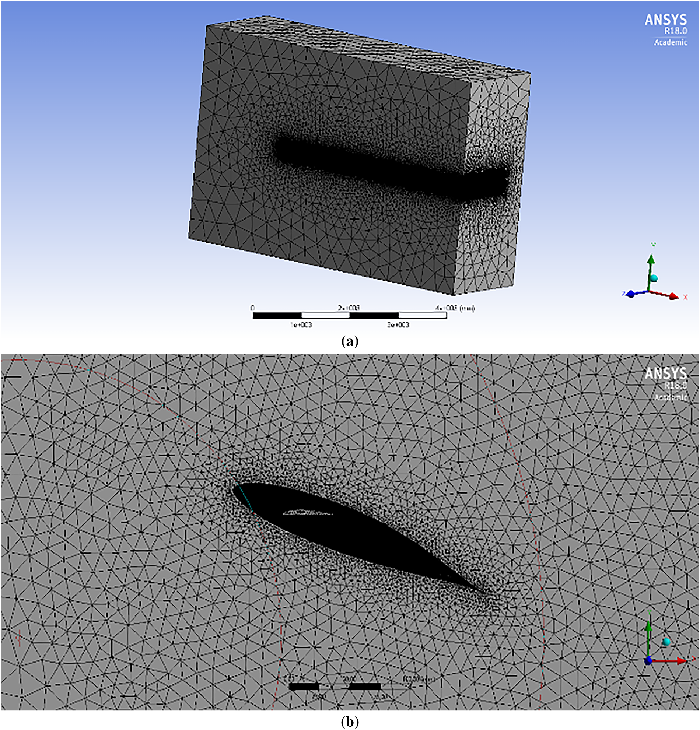Click the airfoil's sharp trailing edge tip
The height and width of the screenshot is (730, 700).
tap(484, 592)
